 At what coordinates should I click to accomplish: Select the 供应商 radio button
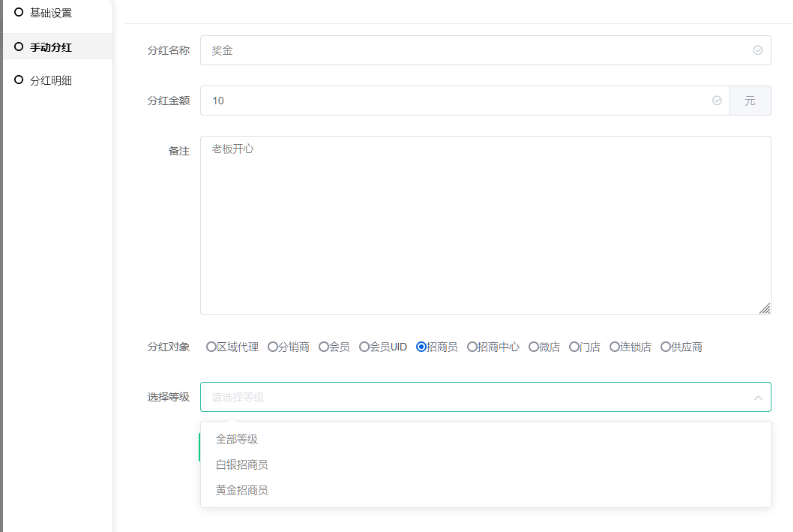point(665,347)
